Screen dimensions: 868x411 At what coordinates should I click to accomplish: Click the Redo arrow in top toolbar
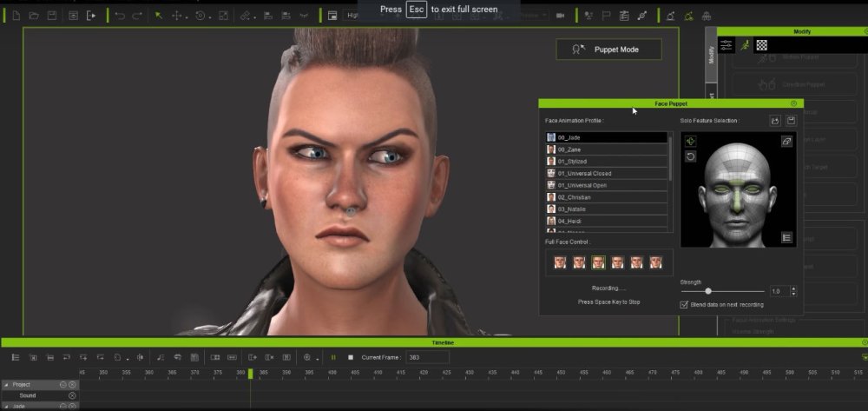137,16
